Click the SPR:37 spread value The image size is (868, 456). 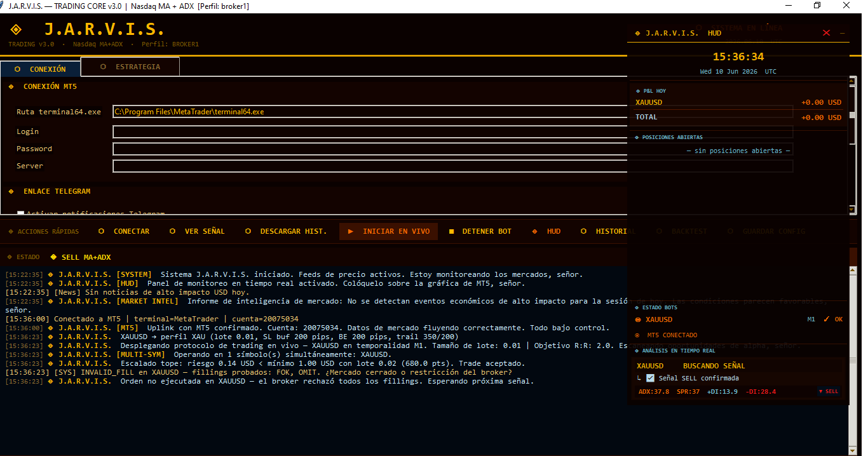(x=688, y=392)
